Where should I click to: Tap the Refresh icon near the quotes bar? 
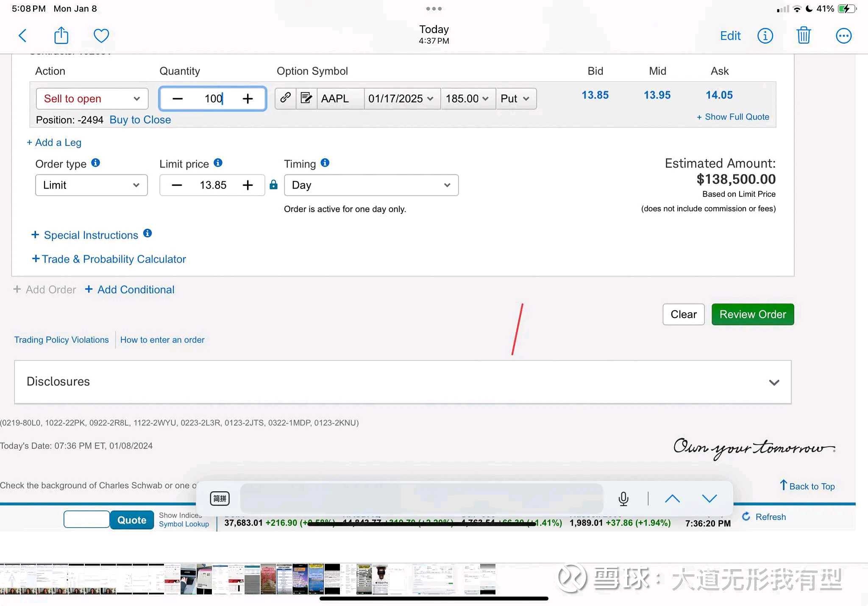point(746,517)
